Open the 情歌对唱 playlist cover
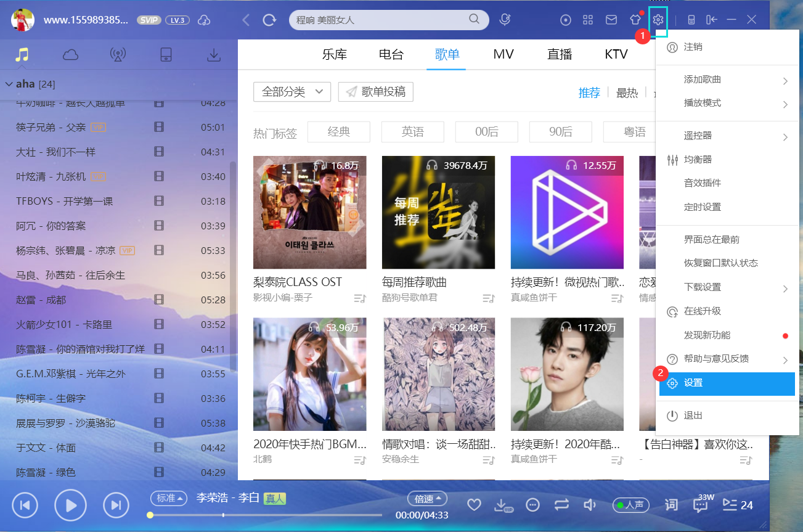The width and height of the screenshot is (803, 532). click(x=438, y=374)
